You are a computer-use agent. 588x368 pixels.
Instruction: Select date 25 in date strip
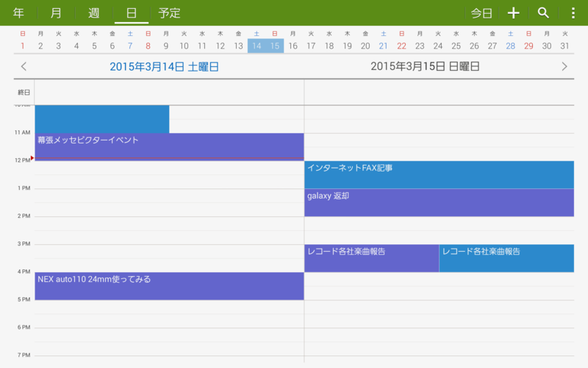point(456,46)
